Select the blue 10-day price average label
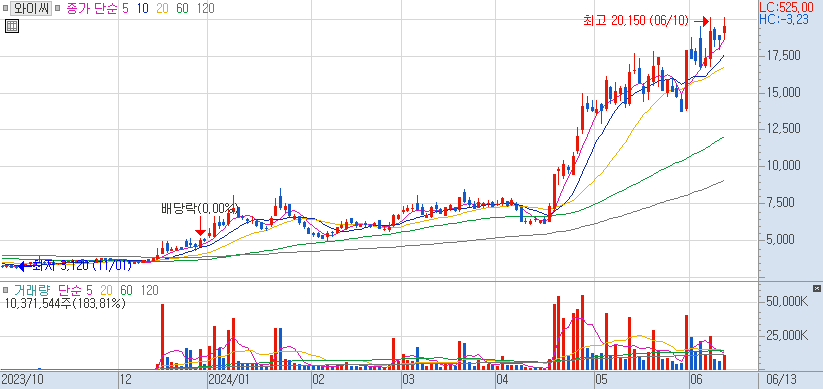823x389 pixels. pyautogui.click(x=143, y=9)
